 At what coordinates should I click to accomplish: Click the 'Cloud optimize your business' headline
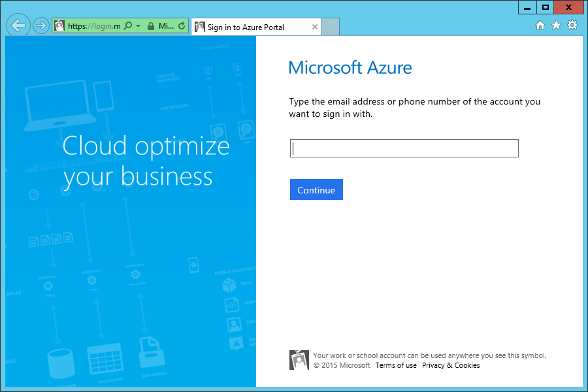coord(146,161)
